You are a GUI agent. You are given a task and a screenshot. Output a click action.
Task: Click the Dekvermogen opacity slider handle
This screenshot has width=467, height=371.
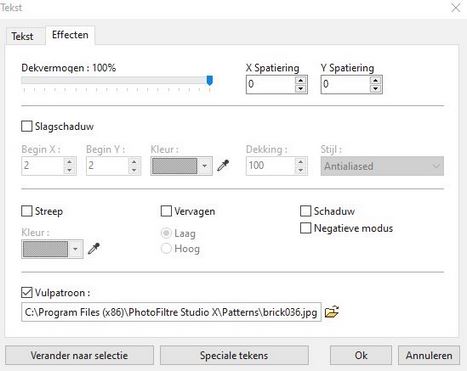pos(210,80)
